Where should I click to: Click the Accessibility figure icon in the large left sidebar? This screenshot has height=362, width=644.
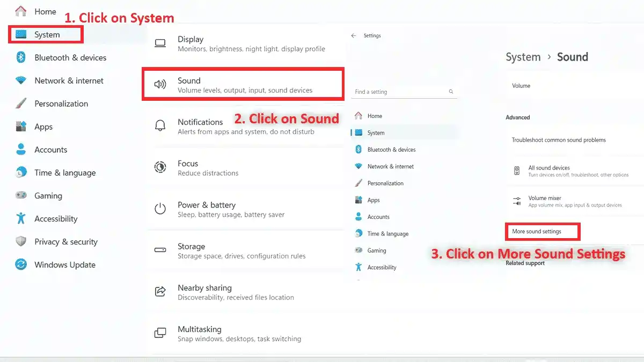pos(21,218)
